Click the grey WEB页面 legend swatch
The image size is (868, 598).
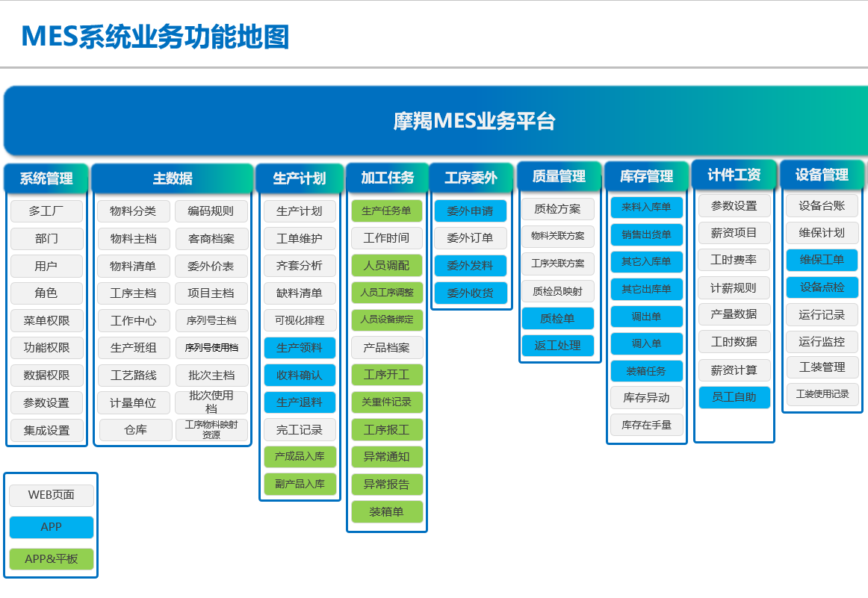(x=51, y=495)
